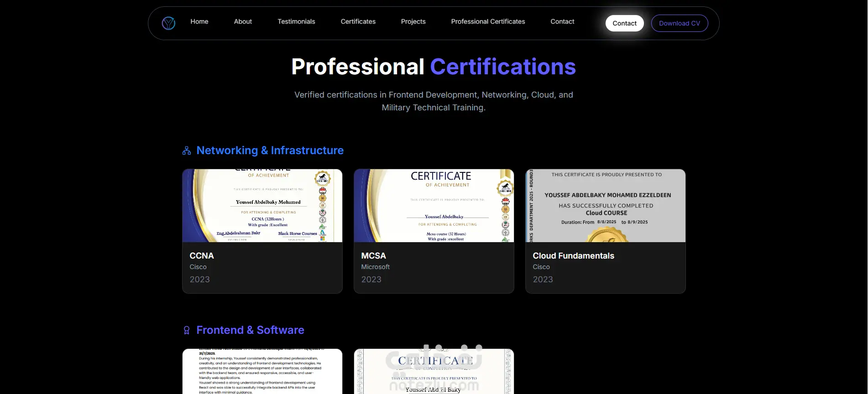
Task: Open the MCSA certificate image
Action: point(434,206)
